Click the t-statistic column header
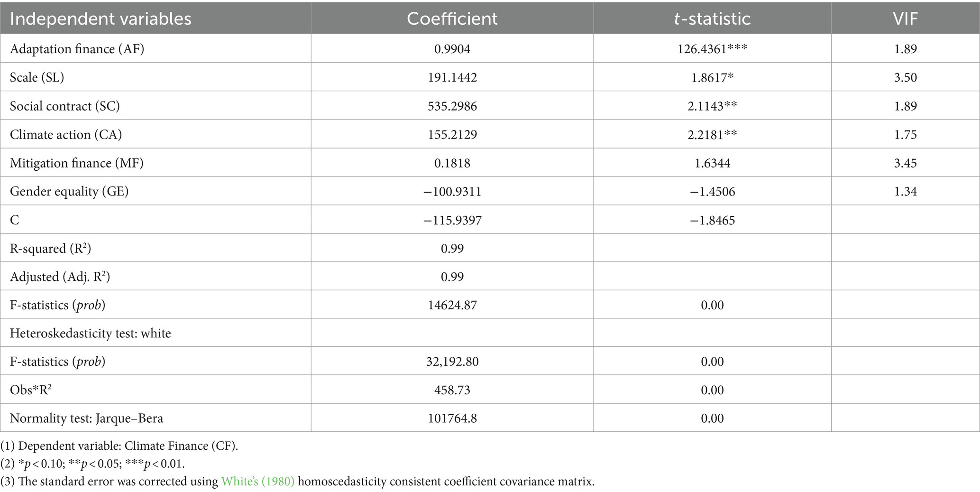The height and width of the screenshot is (492, 980). click(712, 19)
